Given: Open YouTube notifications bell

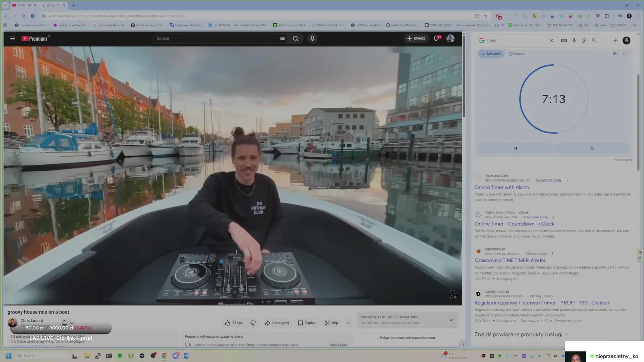Looking at the screenshot, I should (x=436, y=38).
